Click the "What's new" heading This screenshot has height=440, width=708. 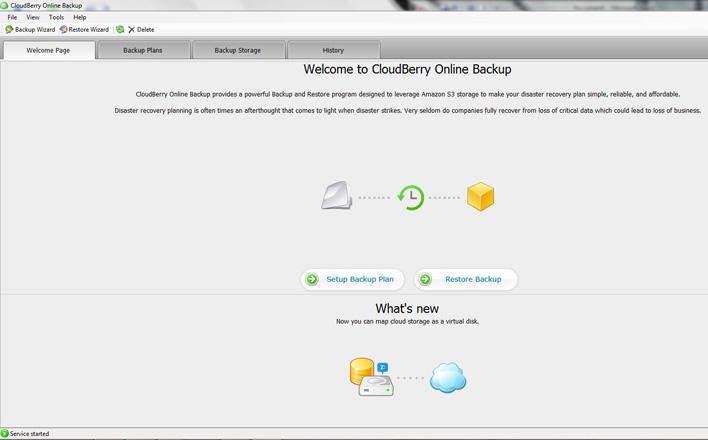407,309
